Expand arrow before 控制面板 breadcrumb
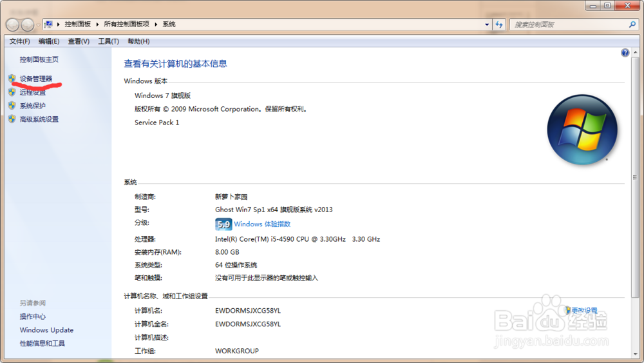Image resolution: width=644 pixels, height=363 pixels. tap(59, 25)
